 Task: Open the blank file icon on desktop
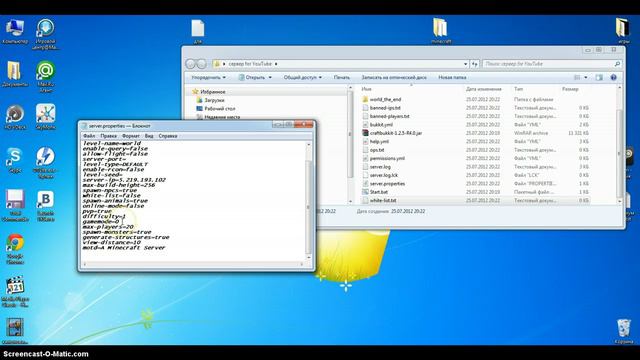(198, 31)
